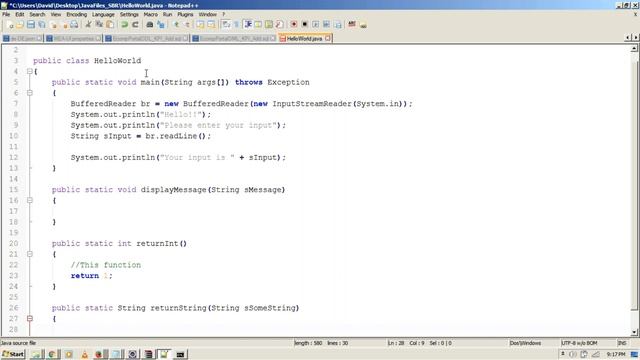
Task: Click the clock showing 9:17 PM
Action: click(x=616, y=354)
